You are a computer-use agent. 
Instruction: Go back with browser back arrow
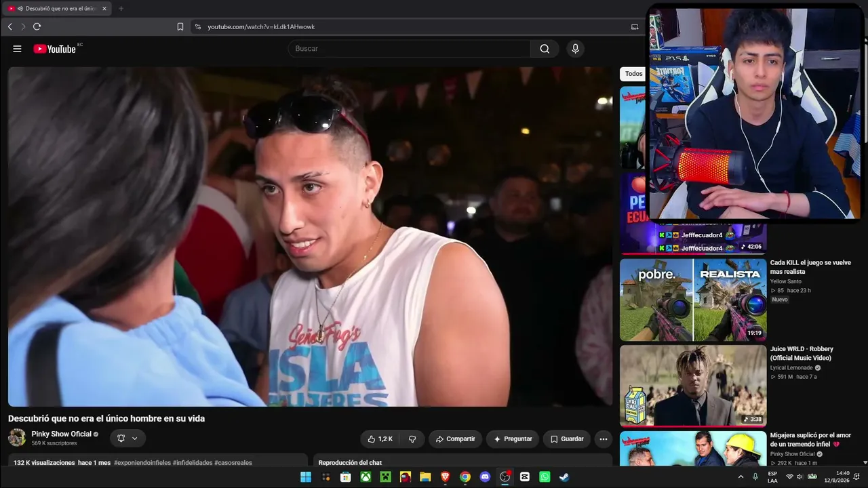click(x=9, y=26)
